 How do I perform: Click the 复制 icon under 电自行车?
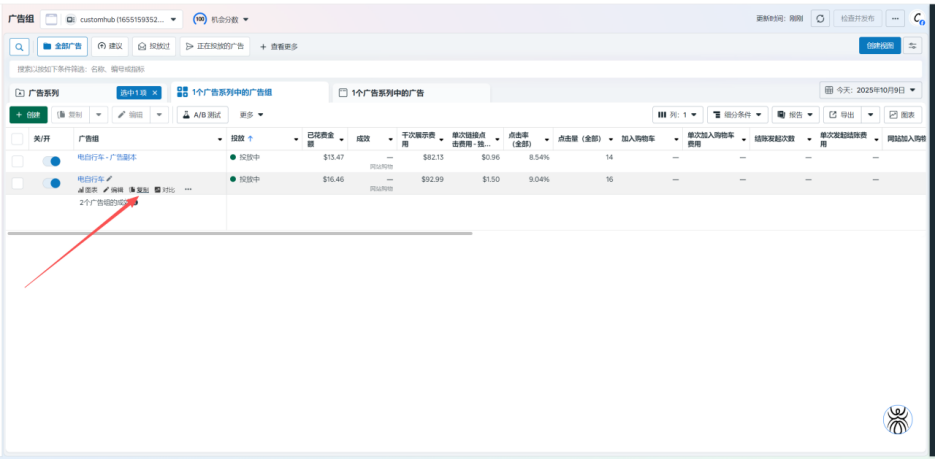[x=139, y=190]
